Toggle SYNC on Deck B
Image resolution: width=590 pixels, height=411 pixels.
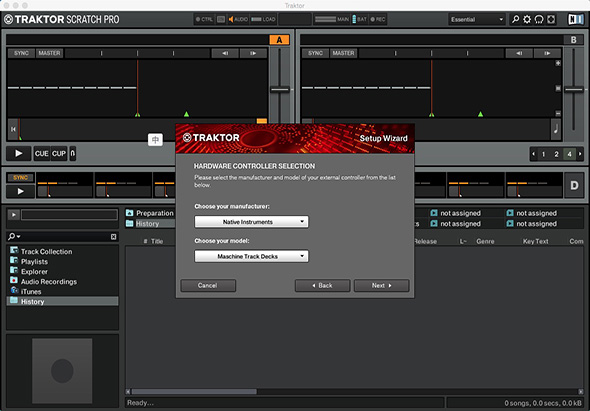(x=315, y=53)
